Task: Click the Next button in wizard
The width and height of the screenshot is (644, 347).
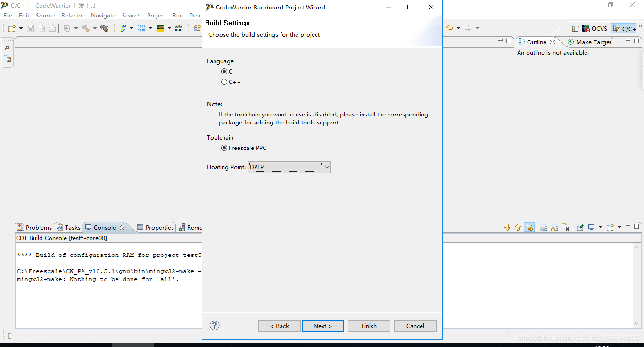Action: 322,326
